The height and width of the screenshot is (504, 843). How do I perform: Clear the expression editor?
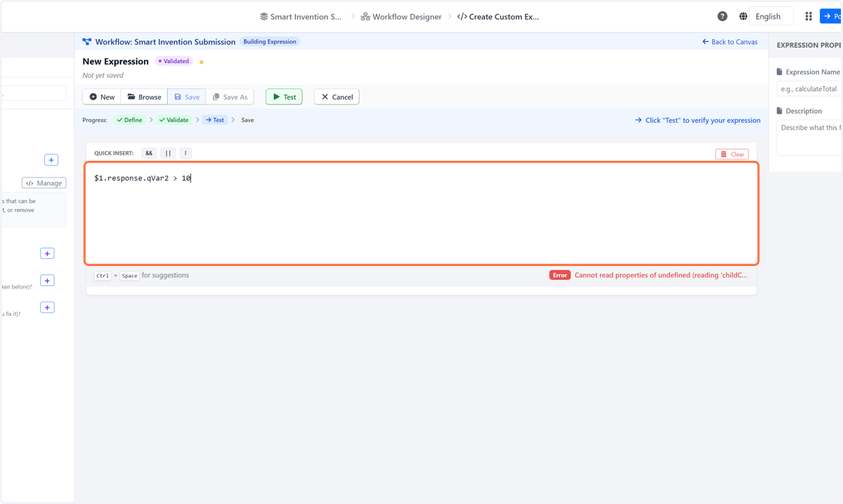(732, 154)
